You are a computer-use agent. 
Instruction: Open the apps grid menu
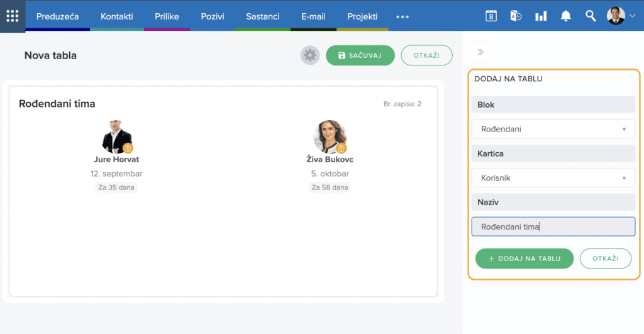pyautogui.click(x=13, y=16)
